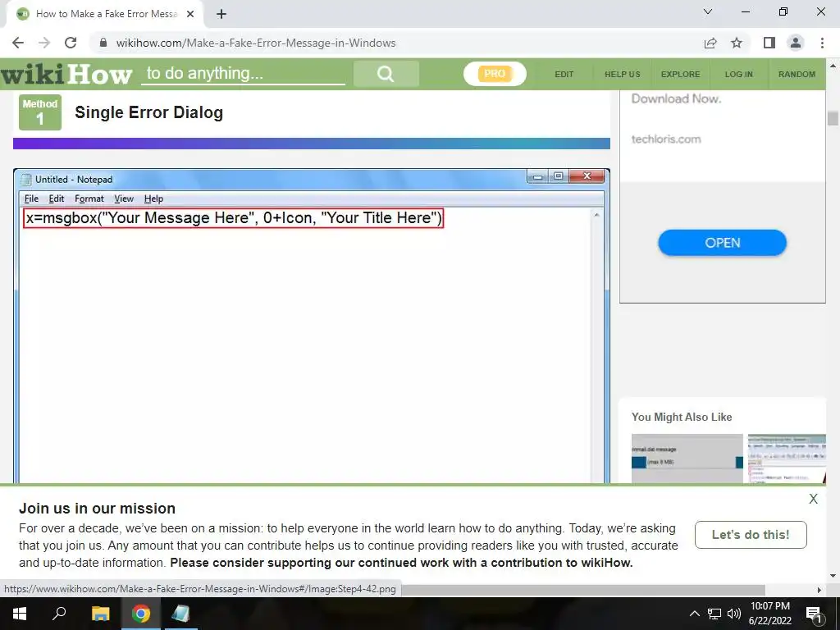
Task: Open Windows taskbar search
Action: (x=59, y=614)
